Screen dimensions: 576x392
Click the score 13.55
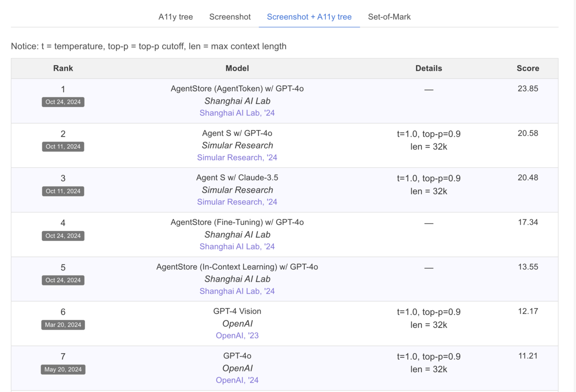528,267
